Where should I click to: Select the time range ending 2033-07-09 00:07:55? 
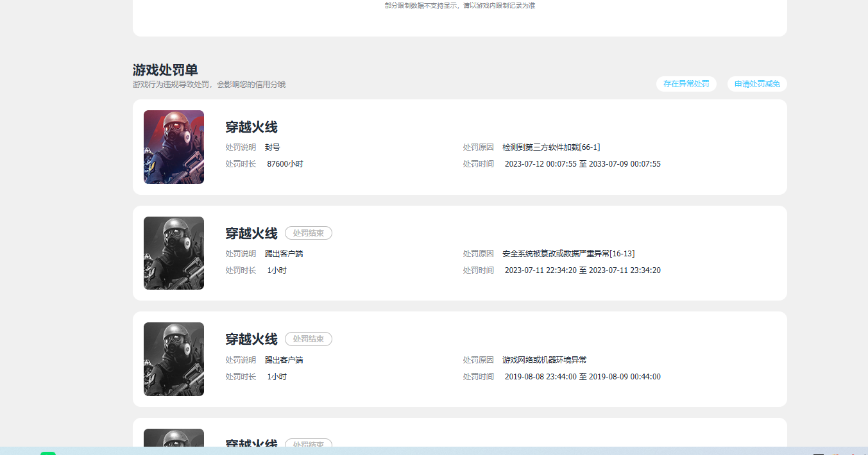point(583,164)
